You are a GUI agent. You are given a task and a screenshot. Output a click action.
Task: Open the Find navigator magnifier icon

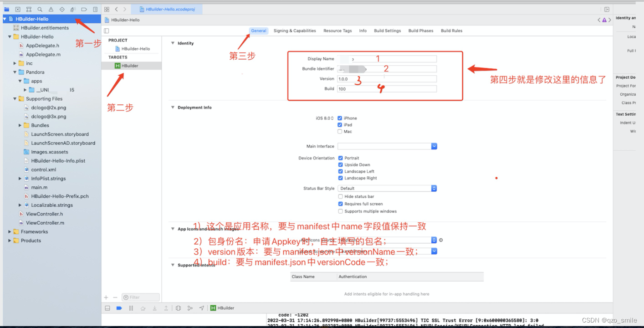(40, 9)
